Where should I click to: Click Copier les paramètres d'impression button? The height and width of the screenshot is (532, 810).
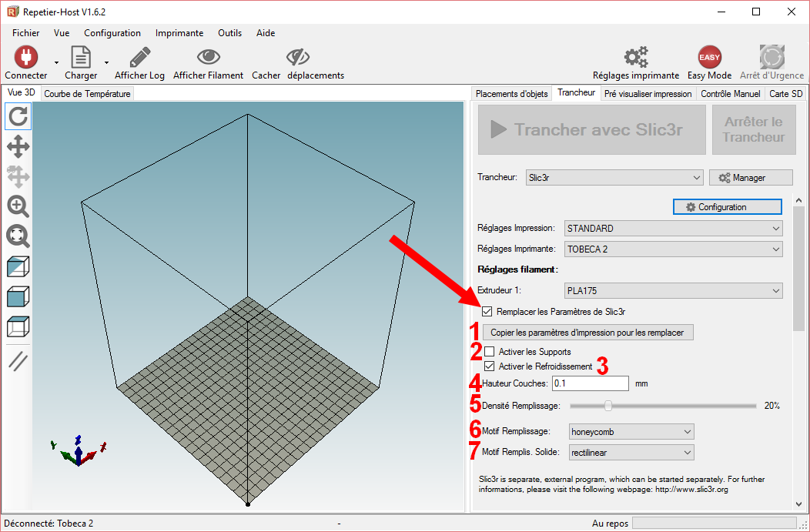[588, 333]
